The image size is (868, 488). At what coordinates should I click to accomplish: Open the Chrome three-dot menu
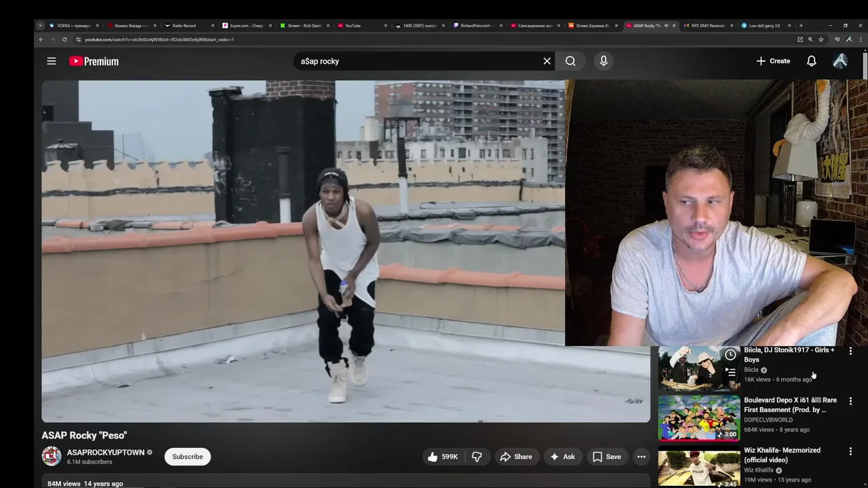click(859, 39)
